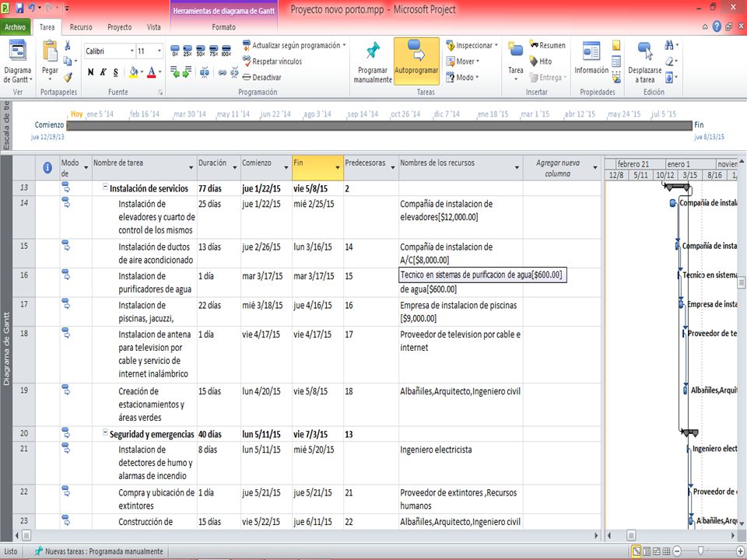Click the indent task green arrow icon

(188, 72)
